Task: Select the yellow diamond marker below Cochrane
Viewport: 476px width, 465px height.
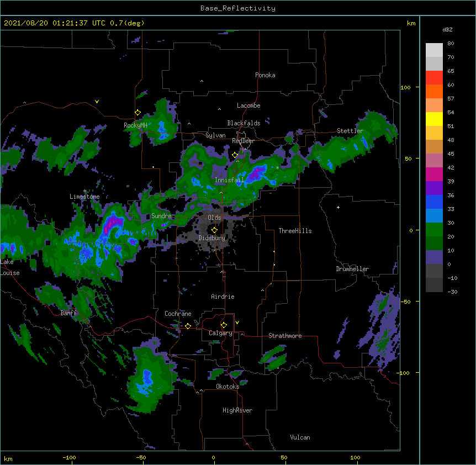Action: click(x=188, y=326)
